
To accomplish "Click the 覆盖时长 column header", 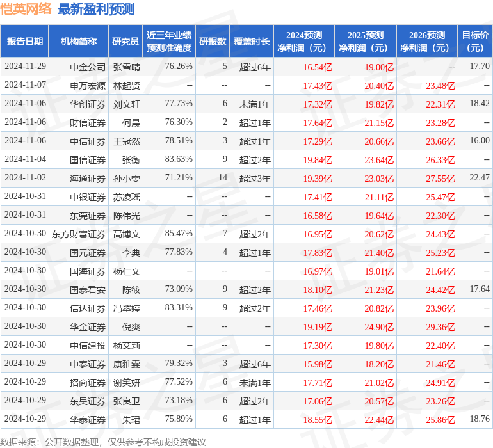I will (252, 41).
